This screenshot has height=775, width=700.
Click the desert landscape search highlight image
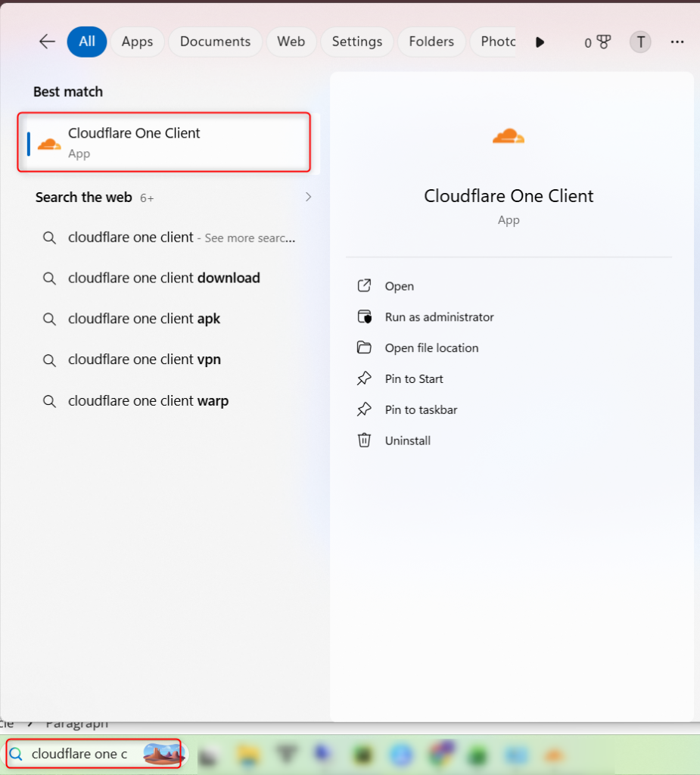coord(163,754)
